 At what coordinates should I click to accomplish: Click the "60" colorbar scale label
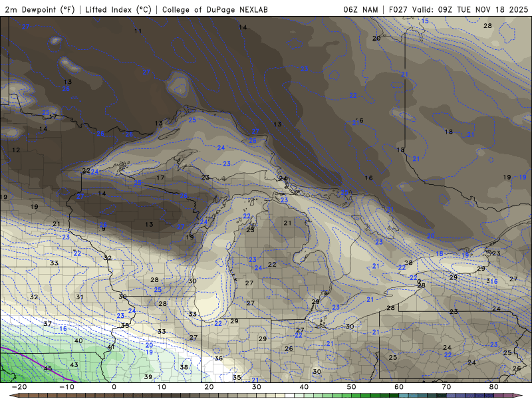click(399, 387)
